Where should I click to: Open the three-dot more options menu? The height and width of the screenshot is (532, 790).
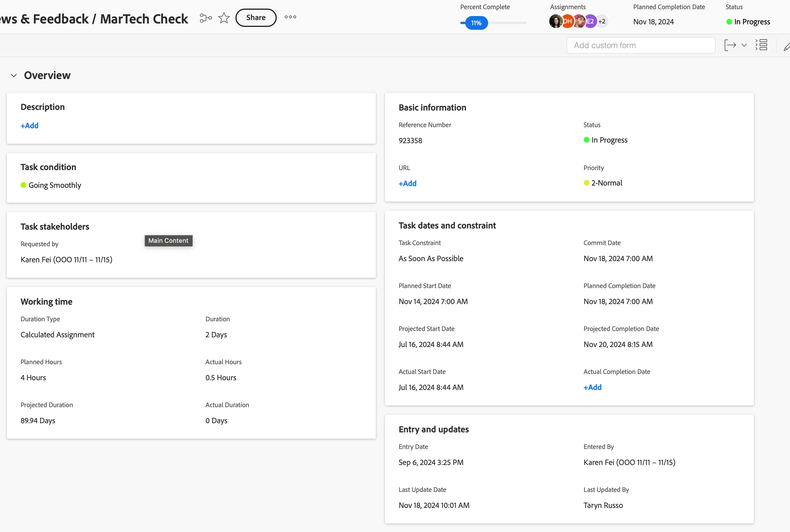(290, 17)
